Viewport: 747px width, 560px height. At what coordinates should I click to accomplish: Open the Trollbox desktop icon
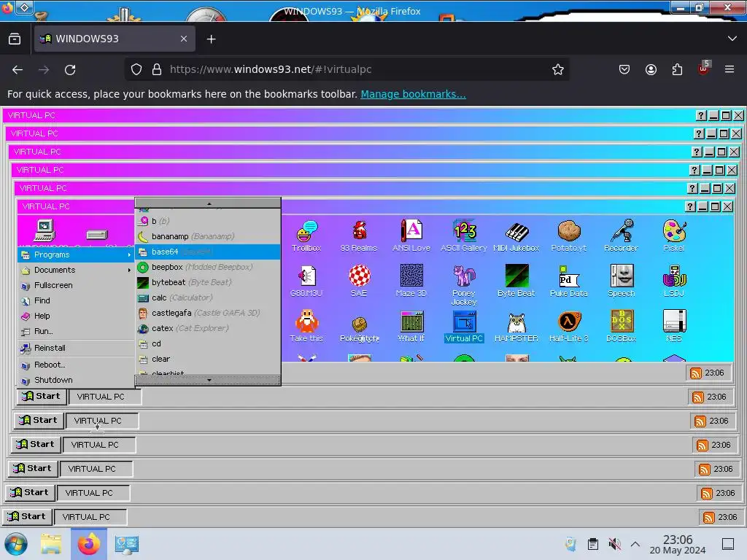(x=306, y=236)
